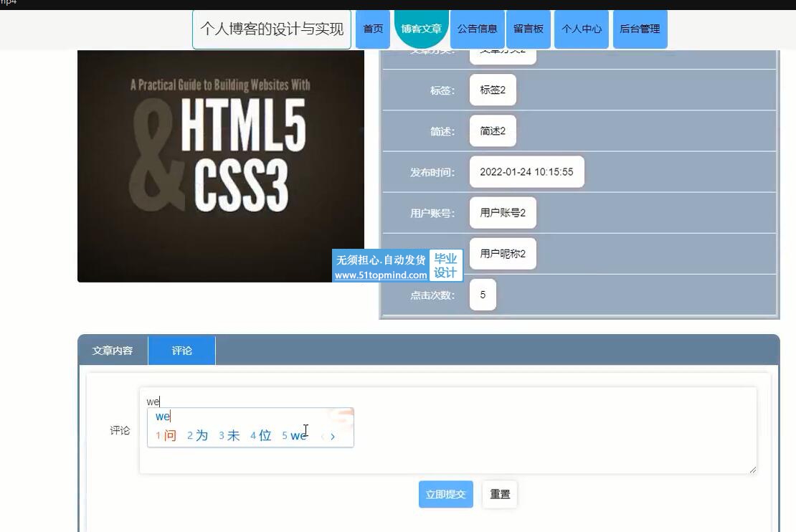Image resolution: width=796 pixels, height=532 pixels.
Task: Select the 评论 tab
Action: click(x=181, y=351)
